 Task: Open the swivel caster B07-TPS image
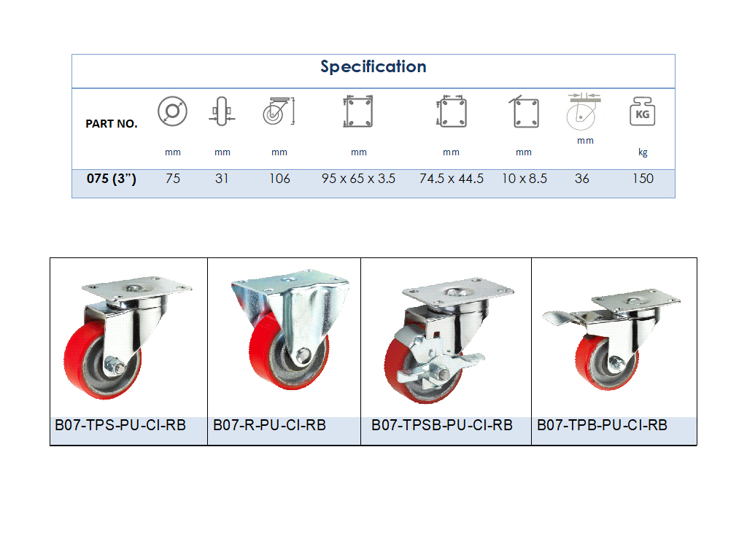click(128, 338)
